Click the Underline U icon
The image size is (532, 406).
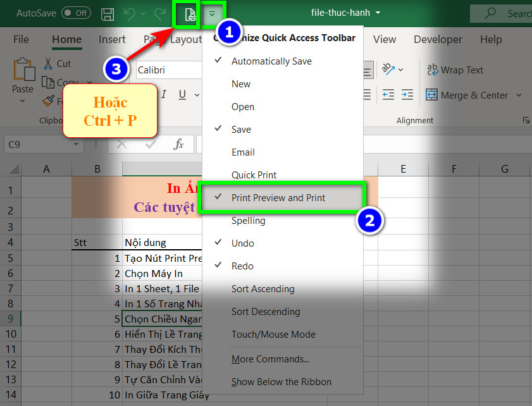pyautogui.click(x=182, y=95)
